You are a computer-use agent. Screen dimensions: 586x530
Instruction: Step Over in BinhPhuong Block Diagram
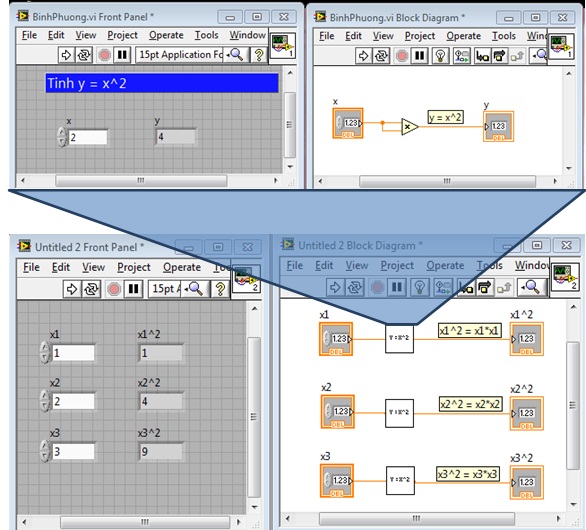tap(499, 56)
